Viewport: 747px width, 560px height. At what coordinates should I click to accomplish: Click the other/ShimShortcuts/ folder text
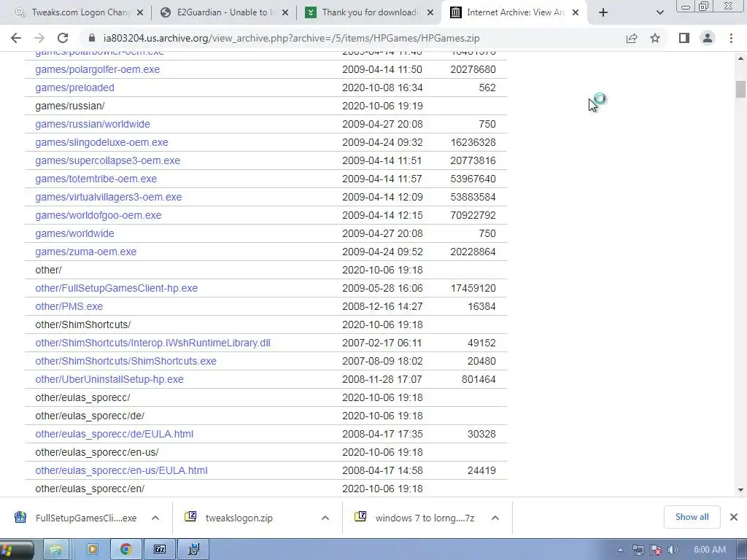pyautogui.click(x=83, y=324)
